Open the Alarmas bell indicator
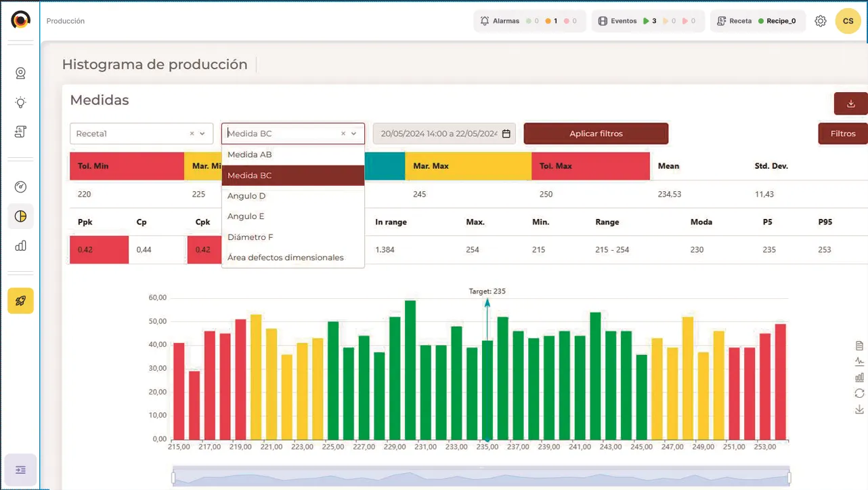The height and width of the screenshot is (490, 868). [x=529, y=21]
